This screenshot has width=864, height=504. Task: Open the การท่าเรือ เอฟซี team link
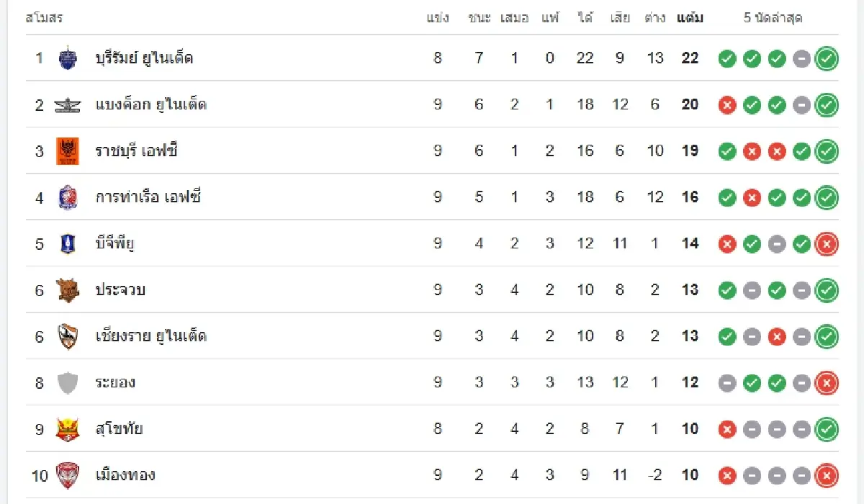[x=148, y=197]
